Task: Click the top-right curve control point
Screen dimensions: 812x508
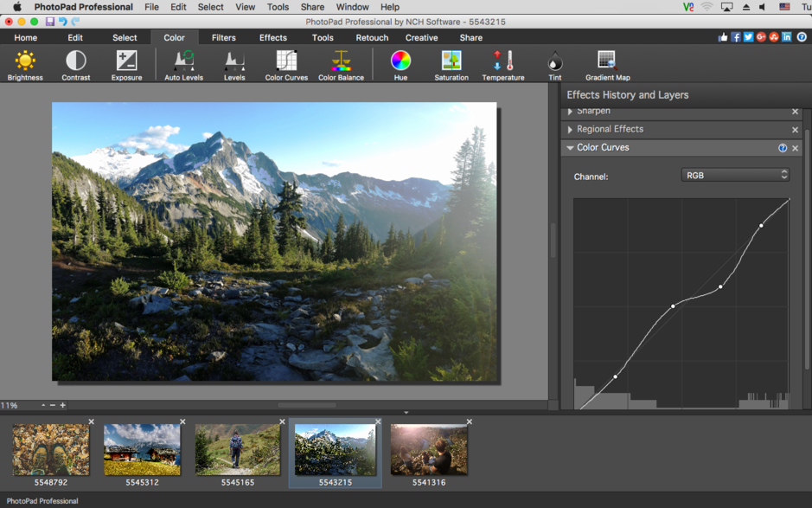Action: pos(761,226)
